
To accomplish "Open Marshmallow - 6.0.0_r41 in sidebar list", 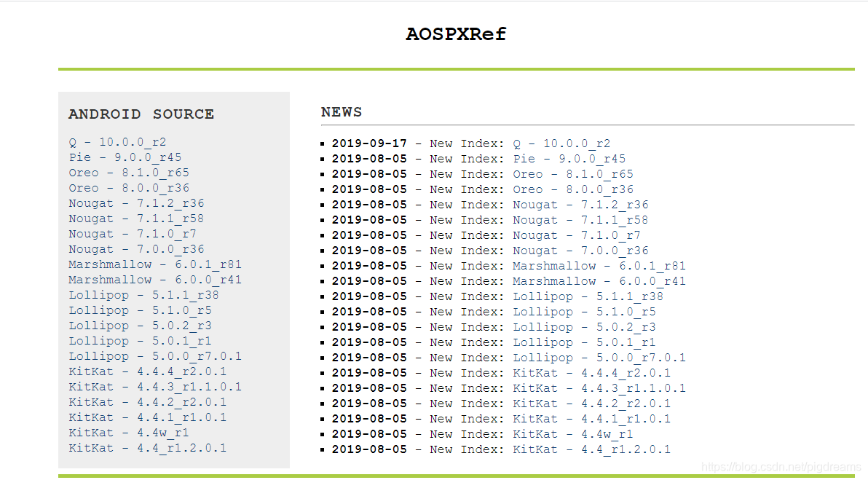I will pyautogui.click(x=155, y=280).
